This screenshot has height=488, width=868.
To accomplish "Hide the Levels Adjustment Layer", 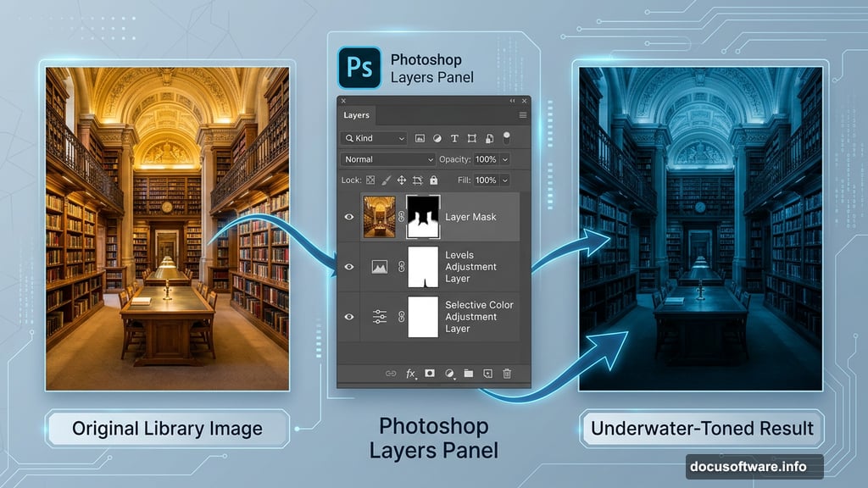I will point(348,267).
